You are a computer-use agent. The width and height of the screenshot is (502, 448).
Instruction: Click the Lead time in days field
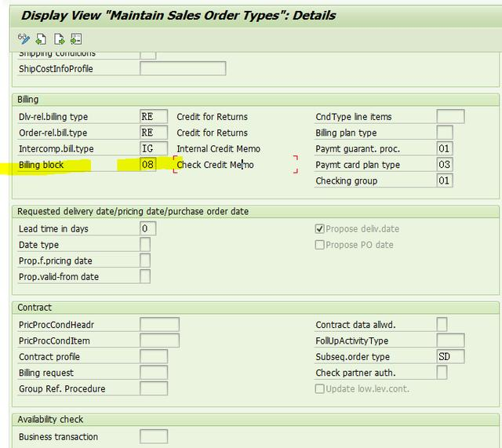tap(148, 228)
